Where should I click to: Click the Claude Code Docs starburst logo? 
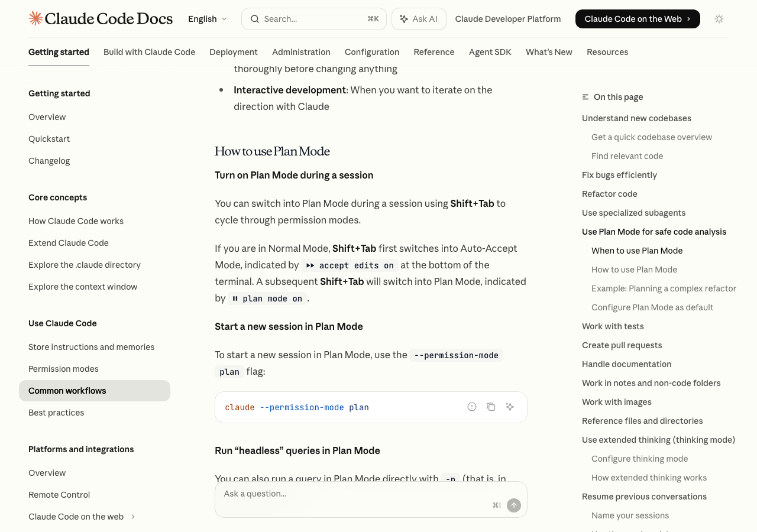[x=35, y=19]
